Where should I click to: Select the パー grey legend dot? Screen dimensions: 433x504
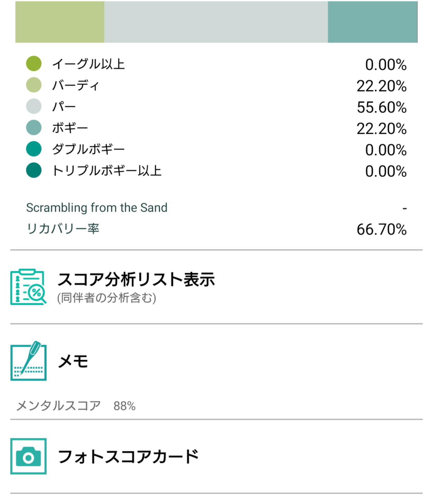tap(34, 106)
